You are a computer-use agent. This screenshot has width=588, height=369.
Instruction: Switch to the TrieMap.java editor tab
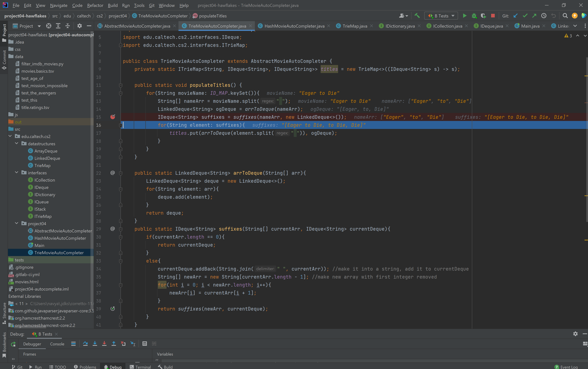pyautogui.click(x=355, y=26)
